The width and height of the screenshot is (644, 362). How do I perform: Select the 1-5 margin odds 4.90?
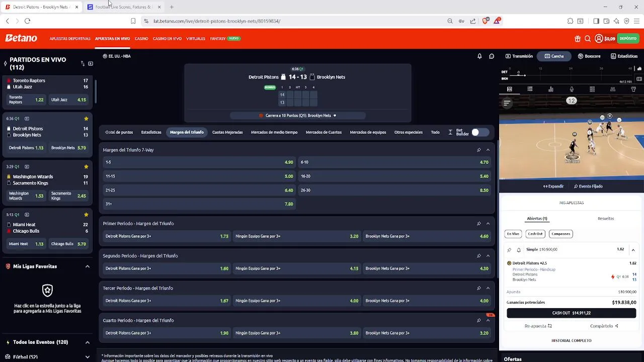pos(199,162)
